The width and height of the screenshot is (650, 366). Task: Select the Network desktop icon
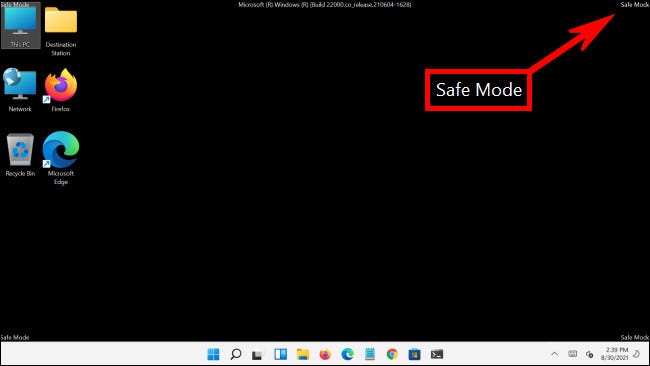coord(20,90)
